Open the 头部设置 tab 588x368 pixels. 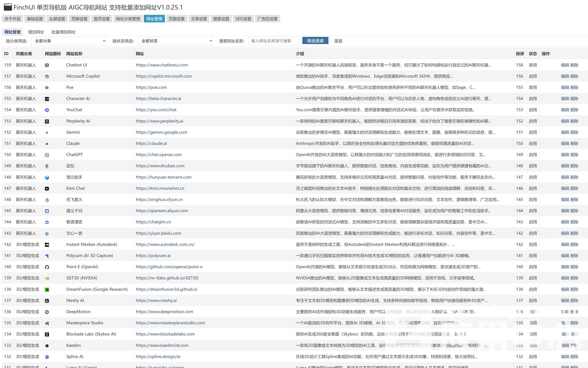(x=57, y=19)
